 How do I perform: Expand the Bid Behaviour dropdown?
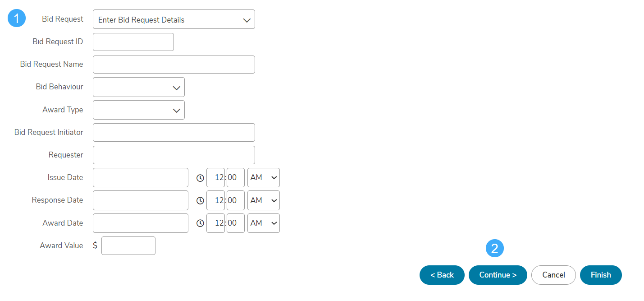pyautogui.click(x=139, y=87)
